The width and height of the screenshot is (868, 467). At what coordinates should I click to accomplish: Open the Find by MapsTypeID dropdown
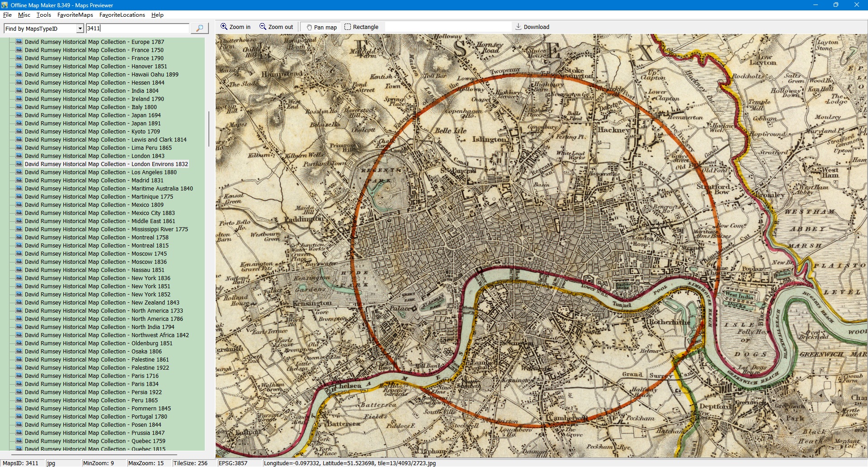click(80, 29)
